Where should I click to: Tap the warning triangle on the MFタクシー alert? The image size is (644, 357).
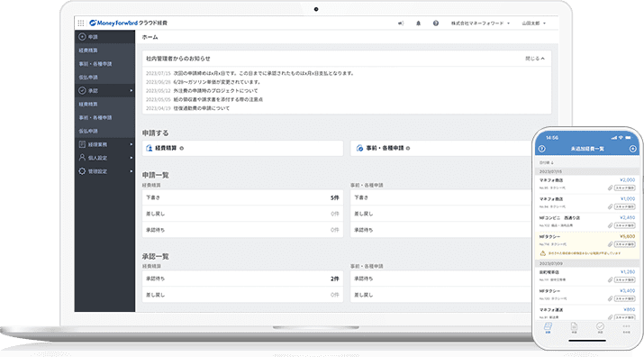[x=542, y=253]
